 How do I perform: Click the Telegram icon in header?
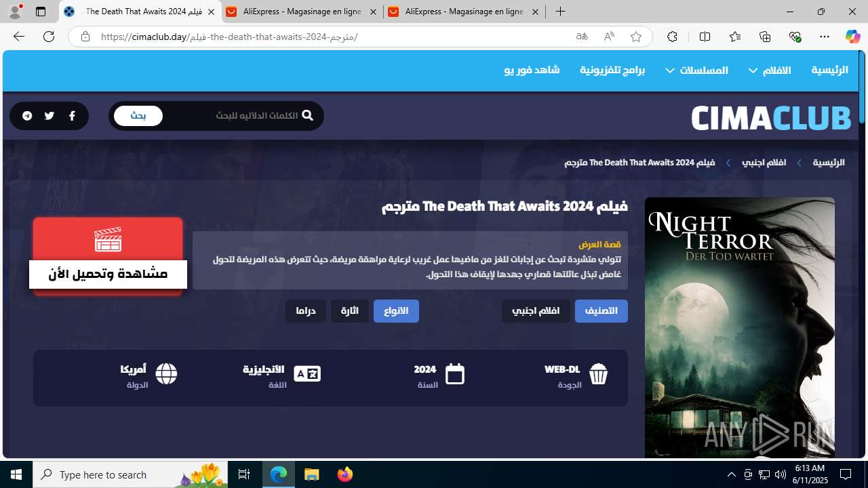27,116
